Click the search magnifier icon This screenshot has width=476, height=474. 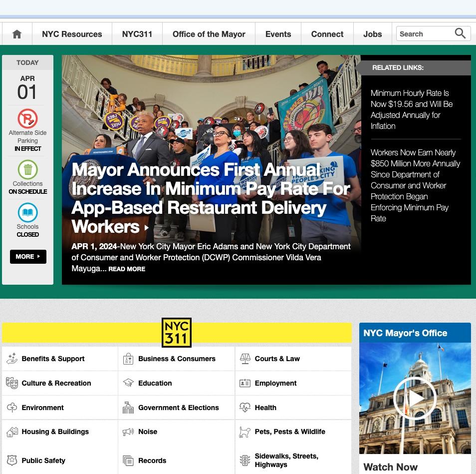tap(460, 33)
